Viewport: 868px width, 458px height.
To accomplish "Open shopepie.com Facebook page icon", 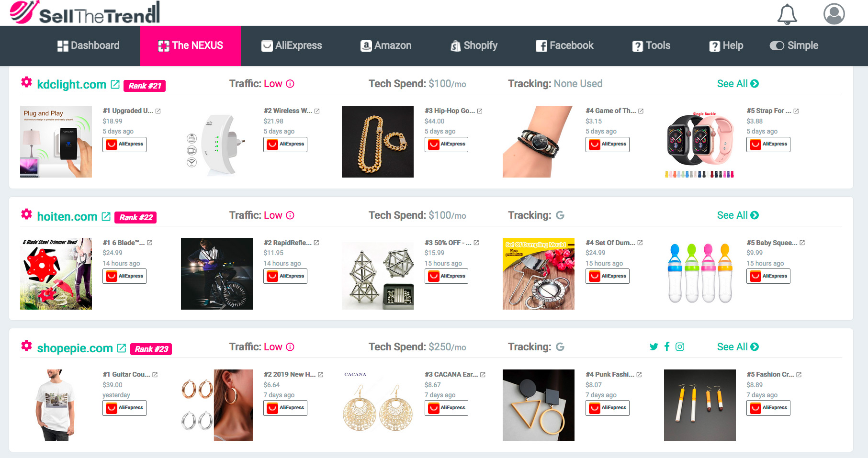I will pos(667,346).
